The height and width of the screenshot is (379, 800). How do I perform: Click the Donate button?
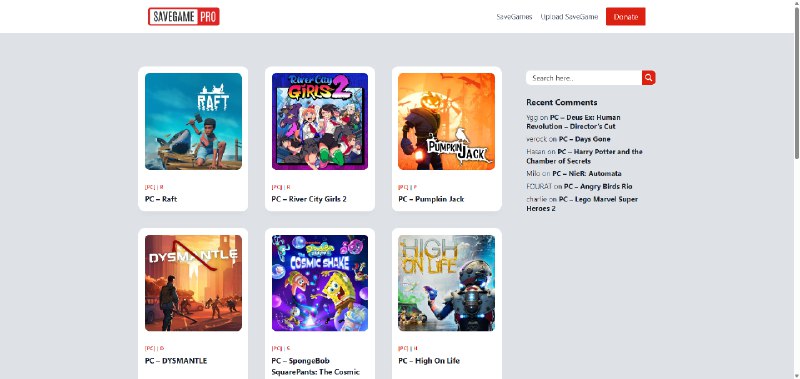click(626, 16)
